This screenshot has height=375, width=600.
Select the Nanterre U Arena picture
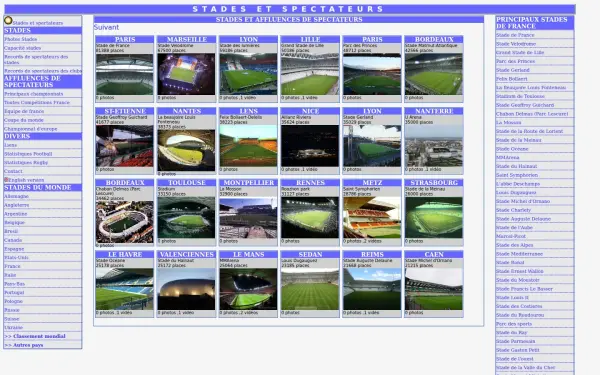434,146
